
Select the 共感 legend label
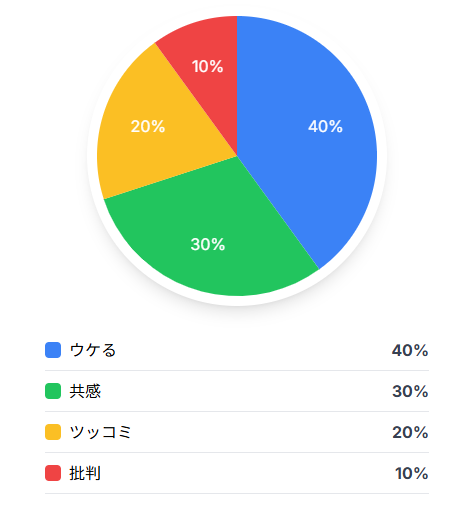click(x=85, y=391)
